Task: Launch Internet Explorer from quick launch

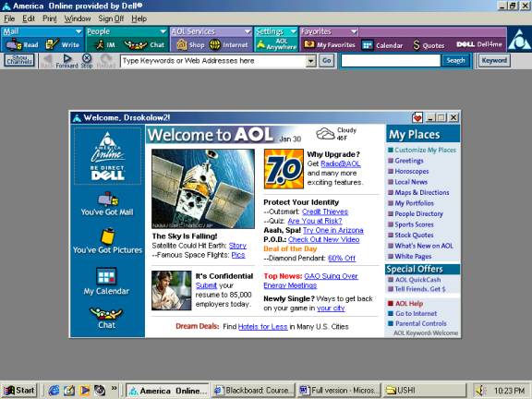Action: 54,391
